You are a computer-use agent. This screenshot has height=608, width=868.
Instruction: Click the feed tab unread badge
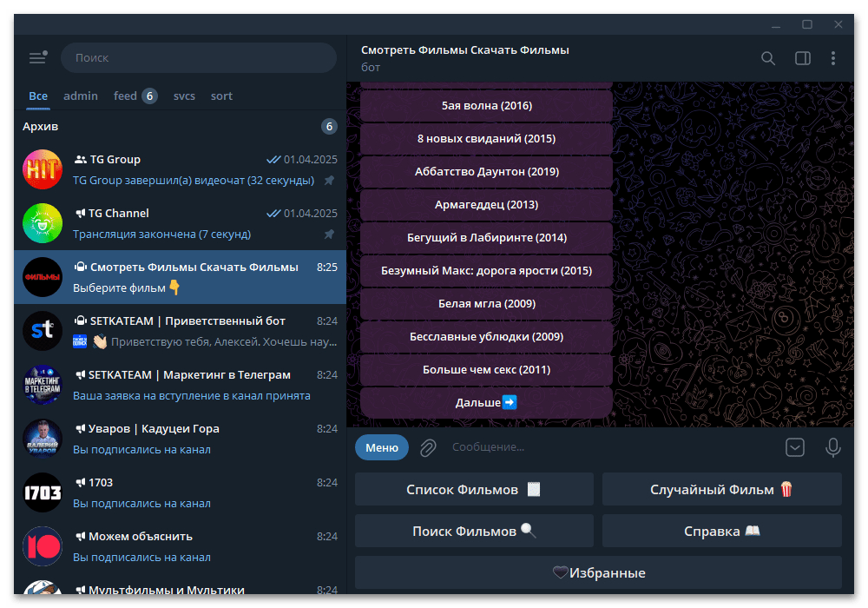pyautogui.click(x=149, y=96)
